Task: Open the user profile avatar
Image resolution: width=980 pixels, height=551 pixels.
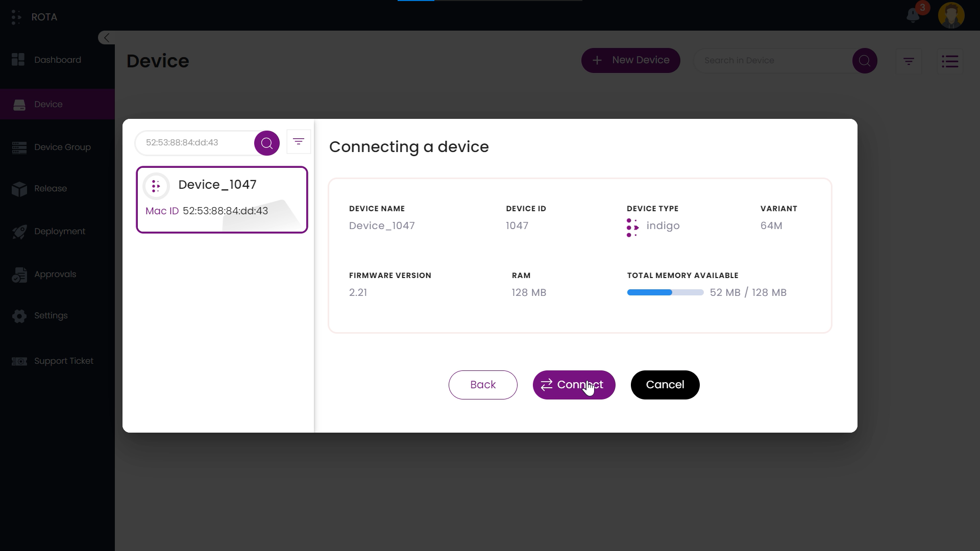Action: click(x=951, y=15)
